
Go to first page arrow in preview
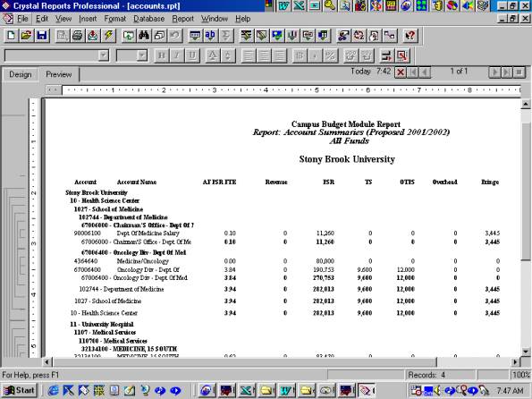(413, 72)
